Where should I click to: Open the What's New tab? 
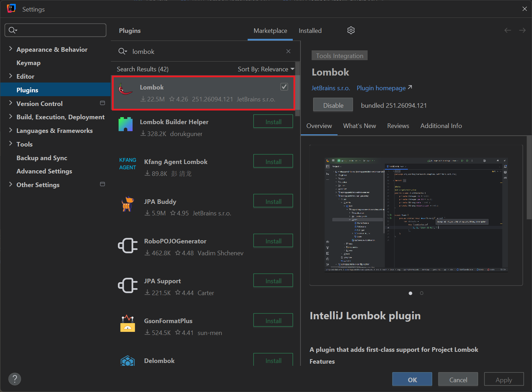[359, 126]
